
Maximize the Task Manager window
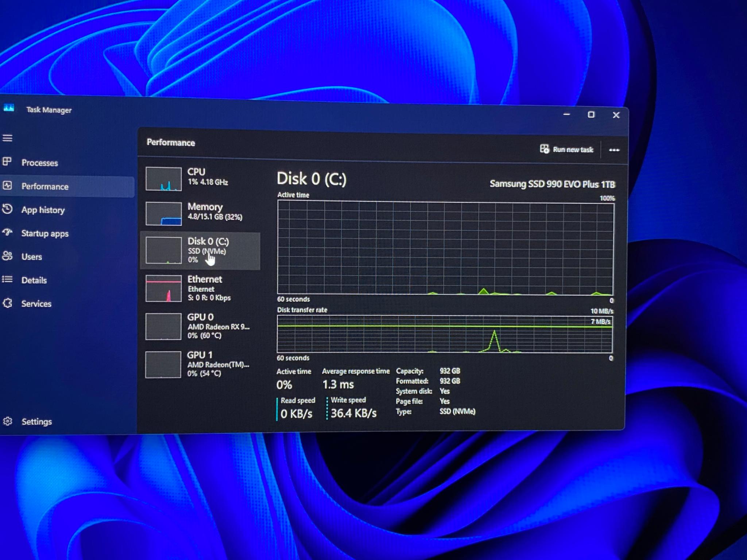(x=591, y=115)
